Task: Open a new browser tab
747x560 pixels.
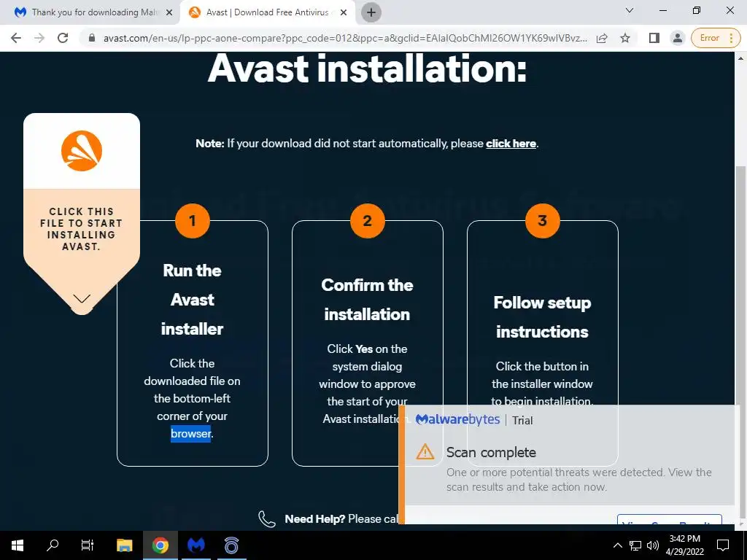Action: click(x=371, y=12)
